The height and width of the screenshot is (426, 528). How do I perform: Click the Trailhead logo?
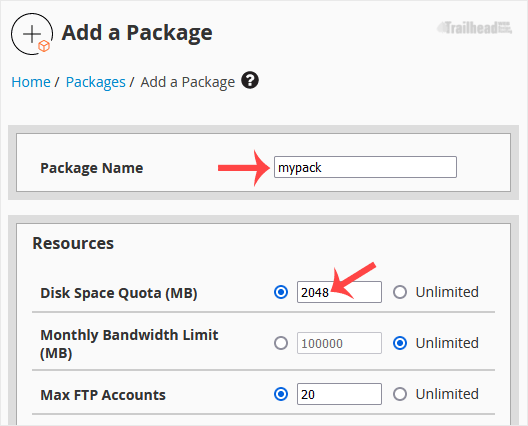click(x=475, y=28)
